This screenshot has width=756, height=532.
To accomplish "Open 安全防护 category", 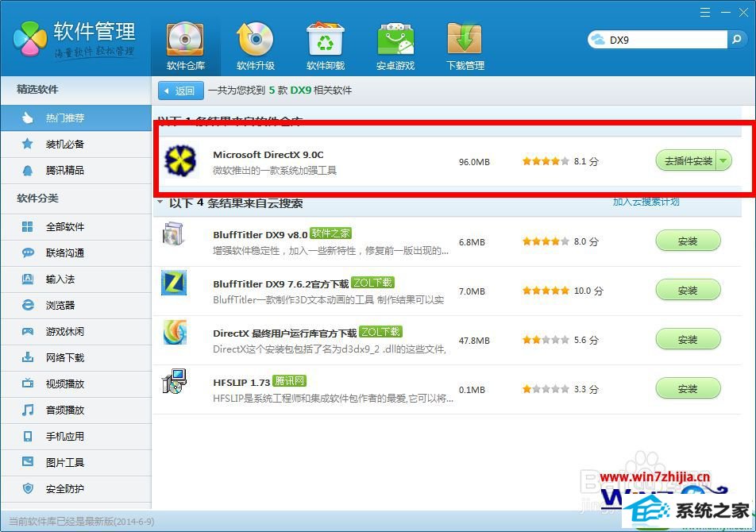I will coord(75,488).
